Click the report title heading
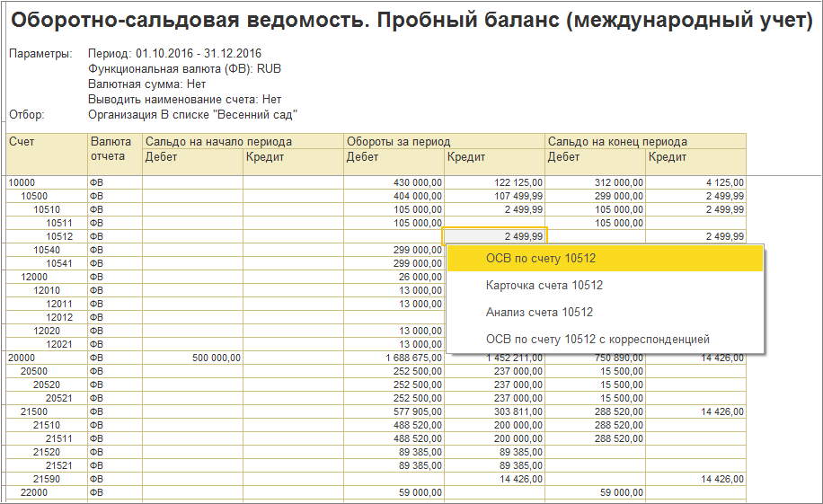The image size is (823, 504). 412,21
